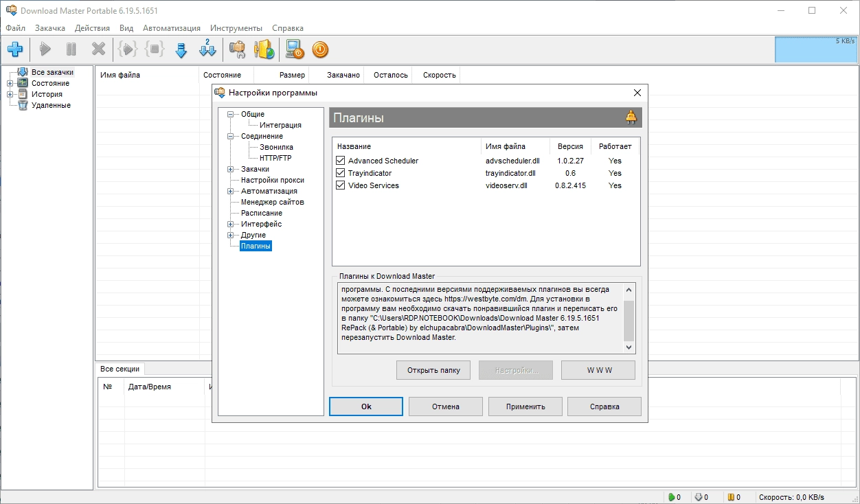Click the Состояние monitor icon in tree
The height and width of the screenshot is (504, 860).
pyautogui.click(x=23, y=83)
